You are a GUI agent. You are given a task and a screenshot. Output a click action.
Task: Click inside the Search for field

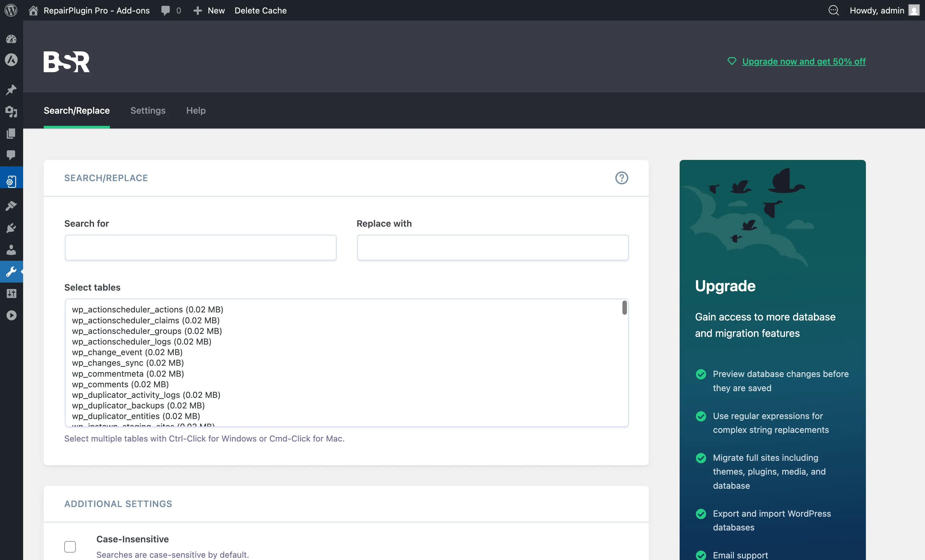coord(200,248)
